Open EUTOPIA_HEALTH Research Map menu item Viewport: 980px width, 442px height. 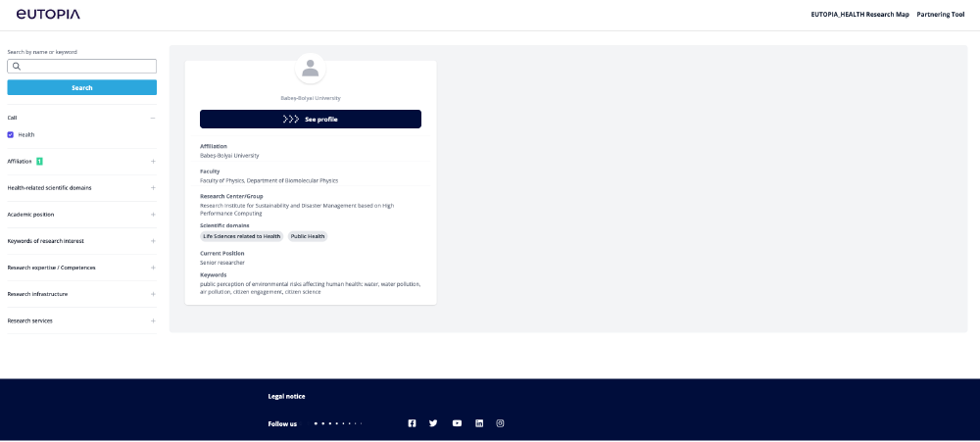(859, 15)
